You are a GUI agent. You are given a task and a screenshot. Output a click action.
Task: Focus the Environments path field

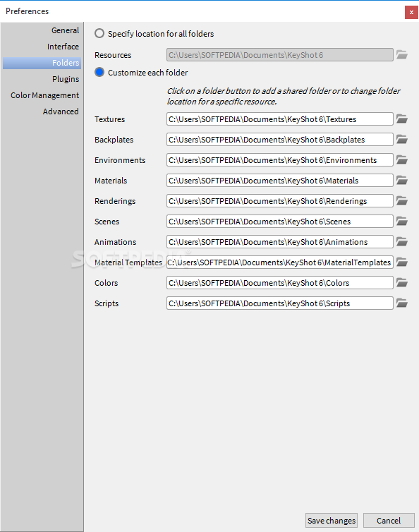click(280, 159)
